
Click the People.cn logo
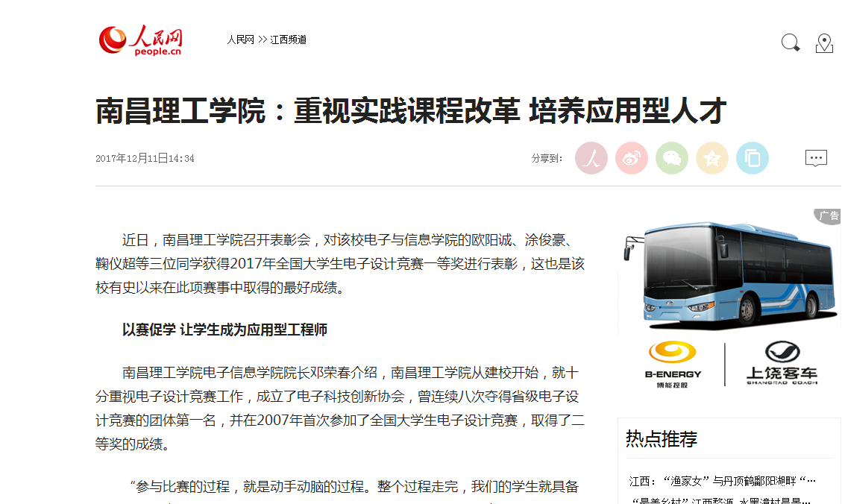(141, 40)
